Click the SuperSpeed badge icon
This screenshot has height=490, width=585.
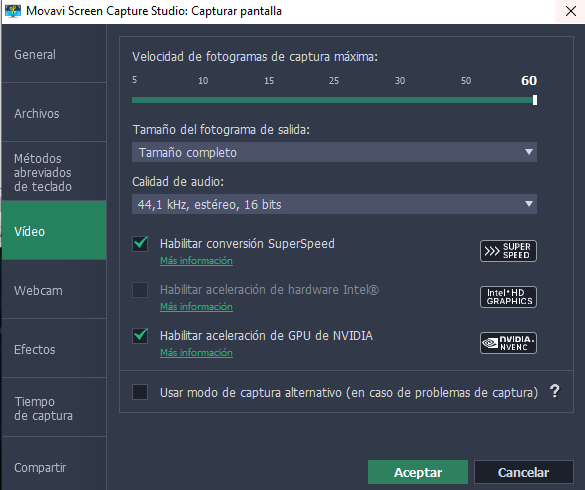(x=508, y=251)
